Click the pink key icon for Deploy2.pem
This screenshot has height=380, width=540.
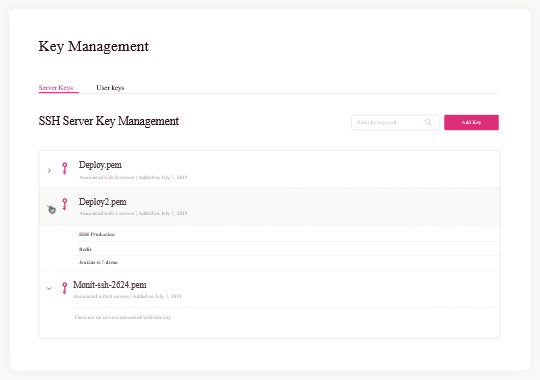coord(64,204)
